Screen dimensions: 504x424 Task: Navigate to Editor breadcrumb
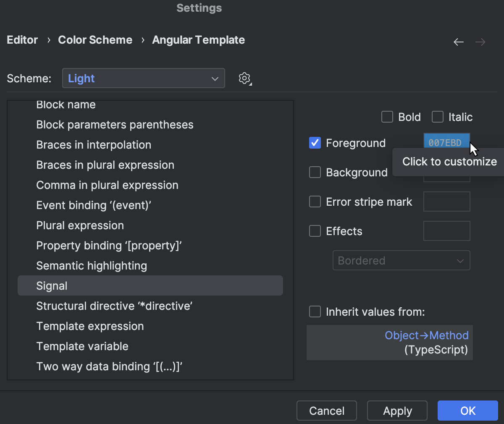[22, 39]
